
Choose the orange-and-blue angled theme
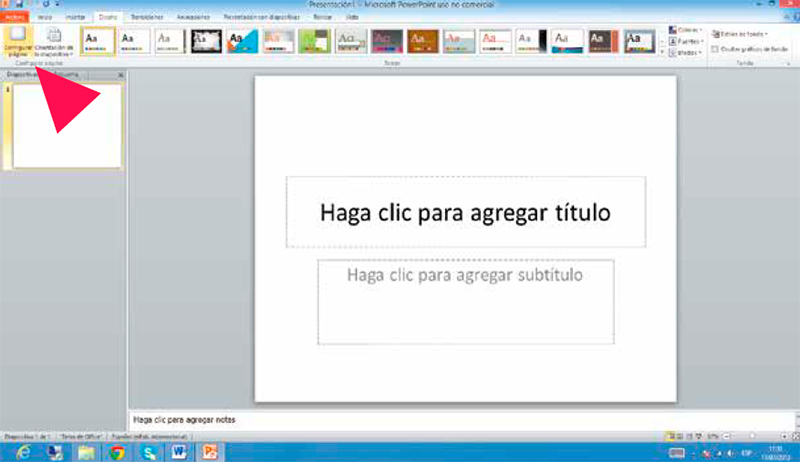click(241, 40)
